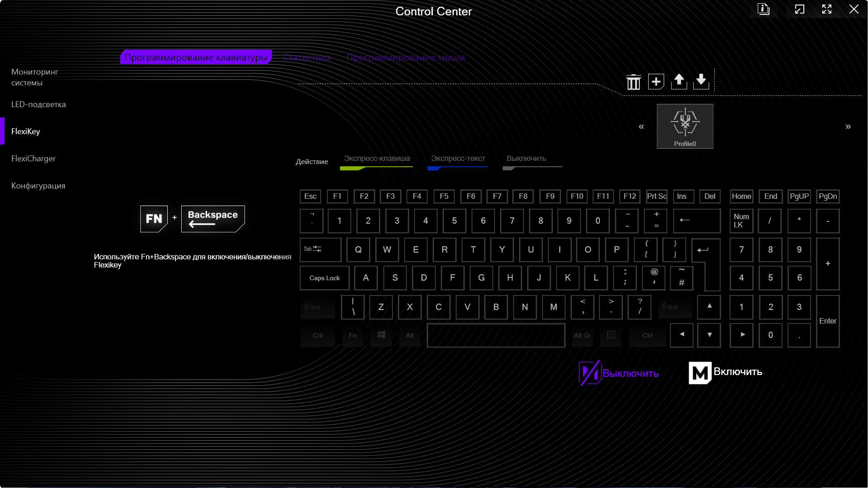
Task: Click the fullscreen expand arrows icon
Action: (x=827, y=9)
